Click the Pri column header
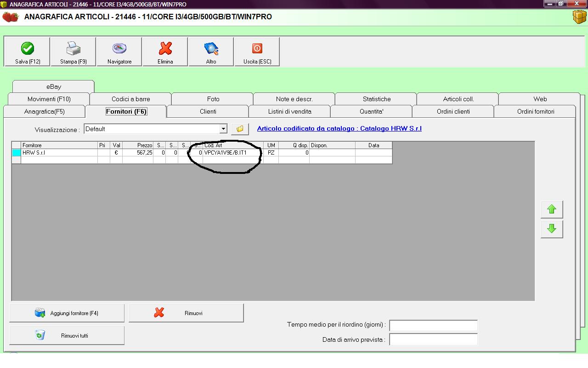 (x=104, y=145)
